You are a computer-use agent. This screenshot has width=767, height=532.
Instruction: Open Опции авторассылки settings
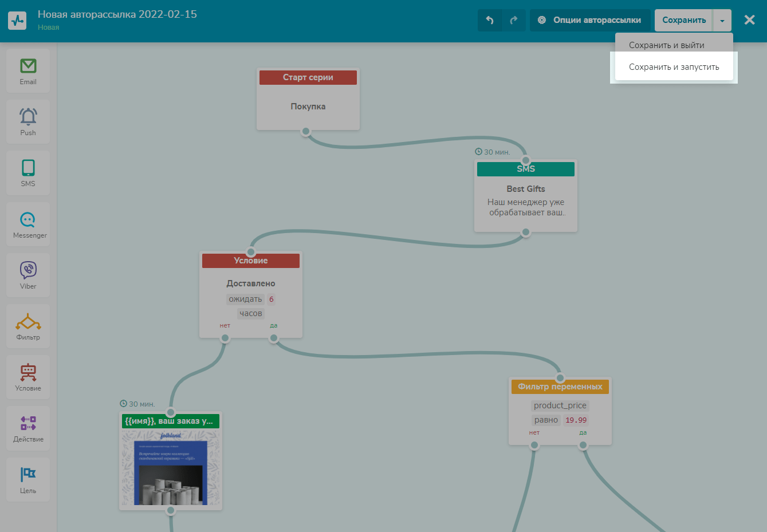click(590, 20)
